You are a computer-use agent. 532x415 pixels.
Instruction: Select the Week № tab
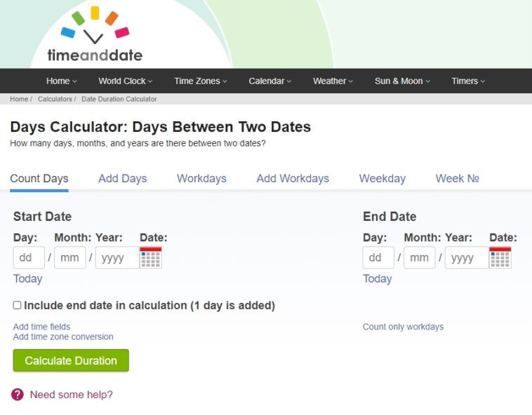point(457,178)
